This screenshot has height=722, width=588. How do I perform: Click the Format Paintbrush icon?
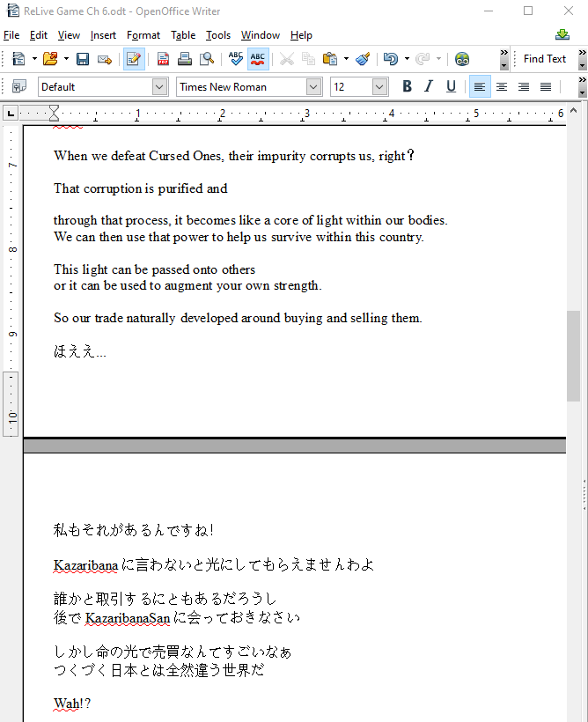(x=362, y=59)
